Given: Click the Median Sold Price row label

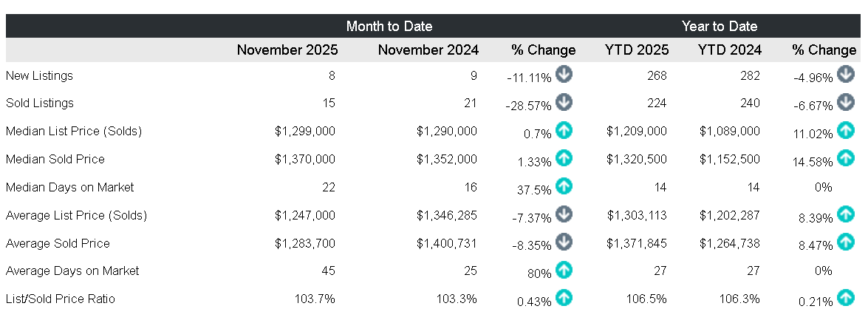Looking at the screenshot, I should click(x=55, y=159).
